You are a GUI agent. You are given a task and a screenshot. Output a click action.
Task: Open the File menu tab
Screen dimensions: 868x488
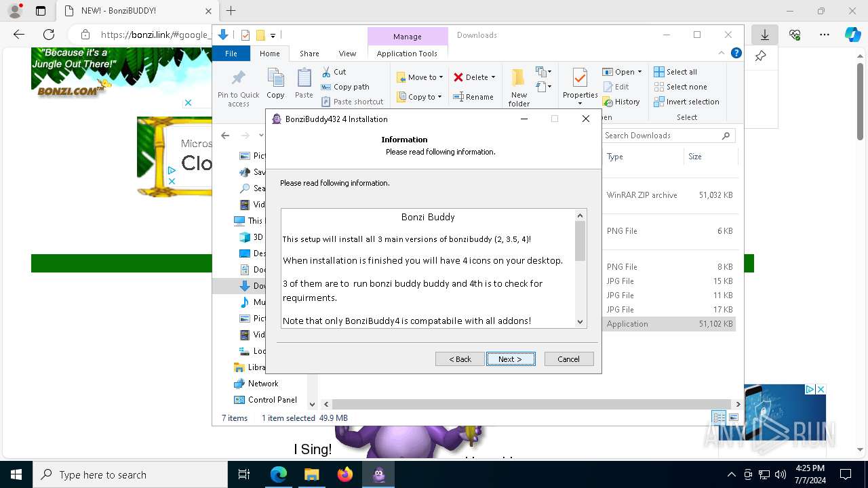tap(231, 54)
